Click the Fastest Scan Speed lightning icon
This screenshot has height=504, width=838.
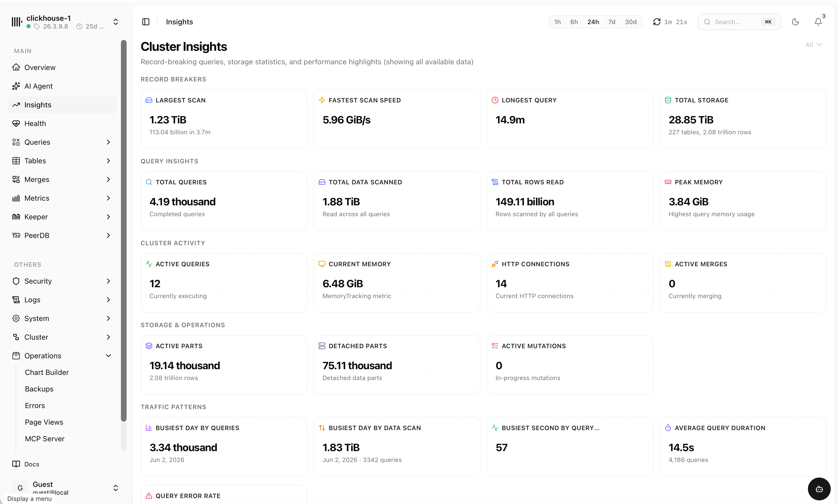pos(322,100)
